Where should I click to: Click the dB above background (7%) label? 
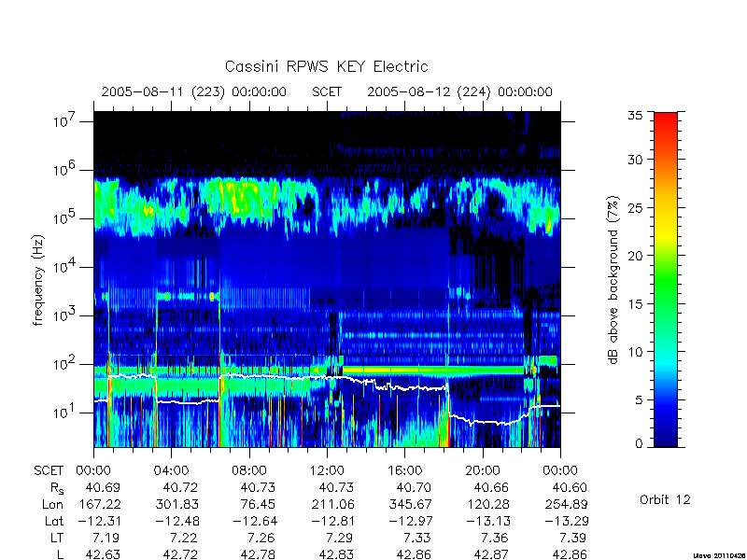coord(613,280)
